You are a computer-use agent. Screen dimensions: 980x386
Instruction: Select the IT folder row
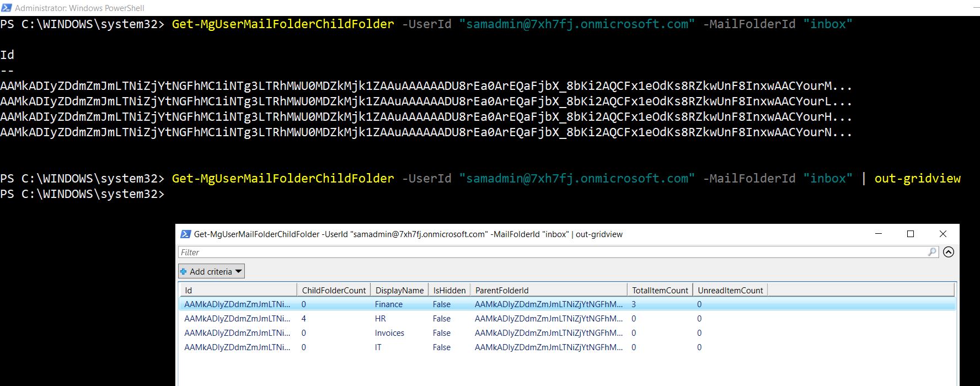(378, 347)
